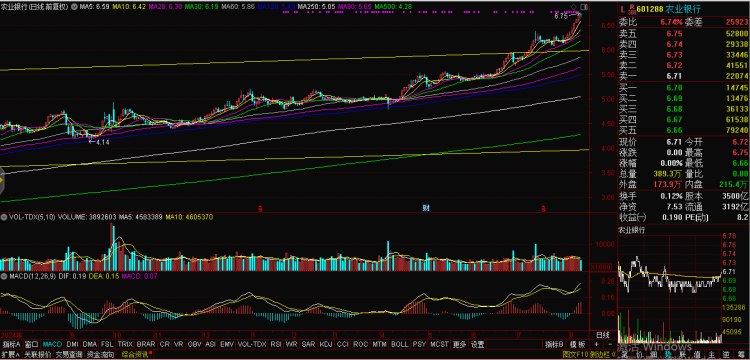Select the 主 tab in side panel

pyautogui.click(x=711, y=355)
